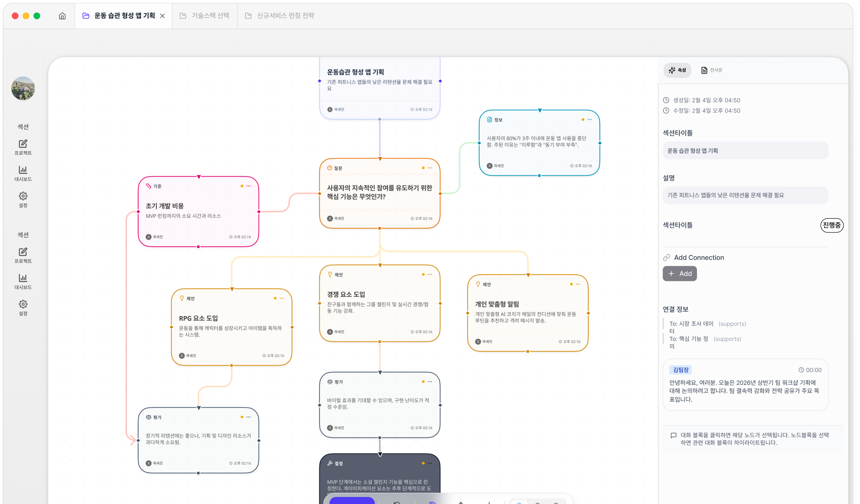Select the 김팀장 conversation block
860x504 pixels.
745,385
